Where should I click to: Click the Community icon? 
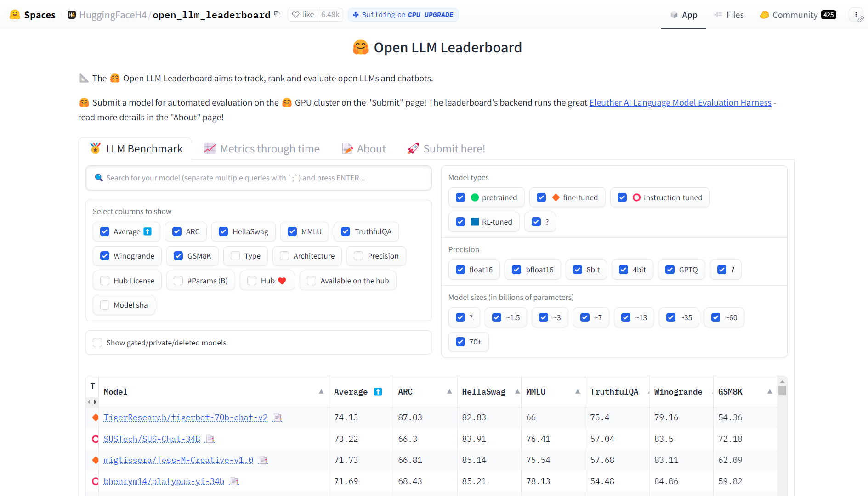[765, 15]
